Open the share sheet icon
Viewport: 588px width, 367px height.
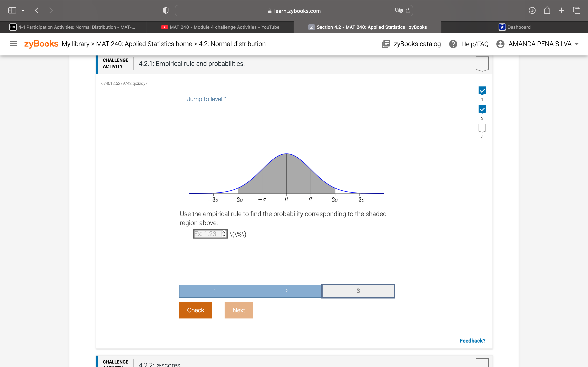coord(547,10)
